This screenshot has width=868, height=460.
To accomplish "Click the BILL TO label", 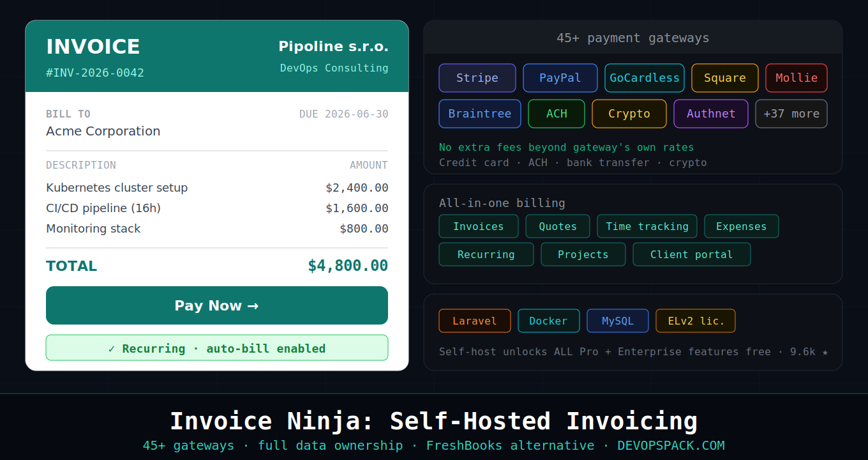I will coord(68,114).
